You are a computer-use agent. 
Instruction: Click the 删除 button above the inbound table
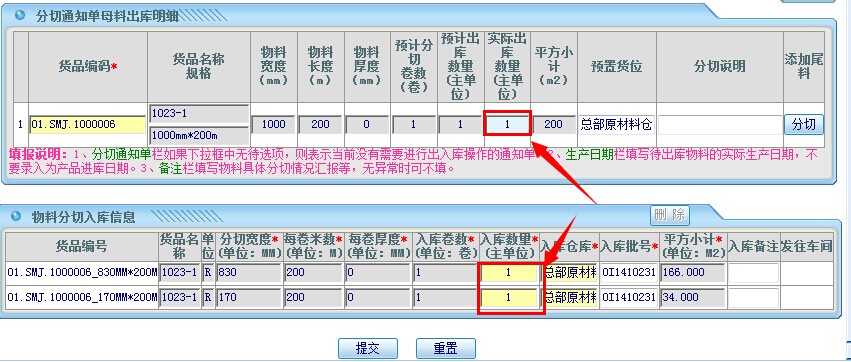pos(670,215)
